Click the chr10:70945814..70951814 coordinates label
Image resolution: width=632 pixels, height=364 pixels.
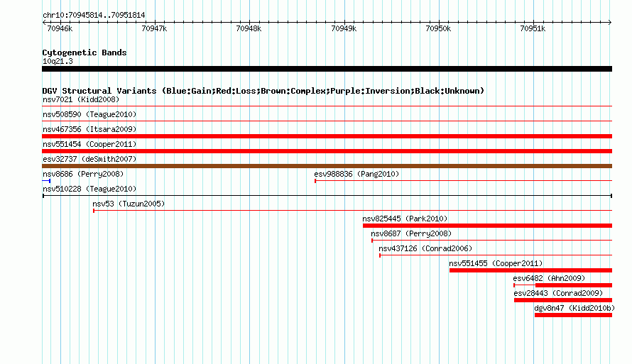(x=94, y=15)
